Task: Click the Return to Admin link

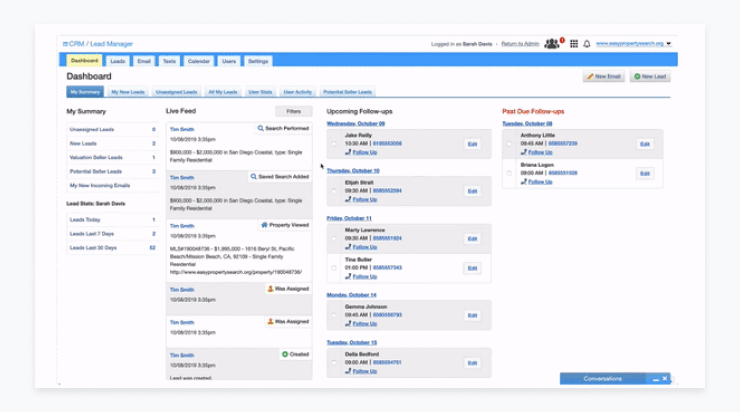Action: 519,44
